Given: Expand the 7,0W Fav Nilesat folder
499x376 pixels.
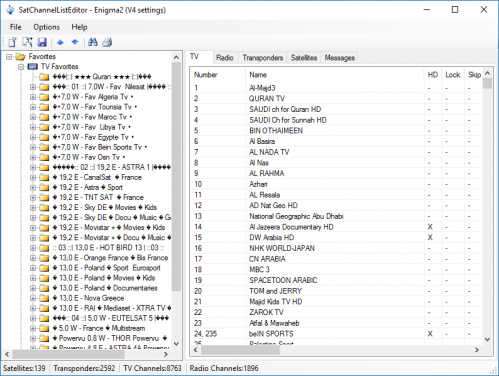Looking at the screenshot, I should point(33,87).
